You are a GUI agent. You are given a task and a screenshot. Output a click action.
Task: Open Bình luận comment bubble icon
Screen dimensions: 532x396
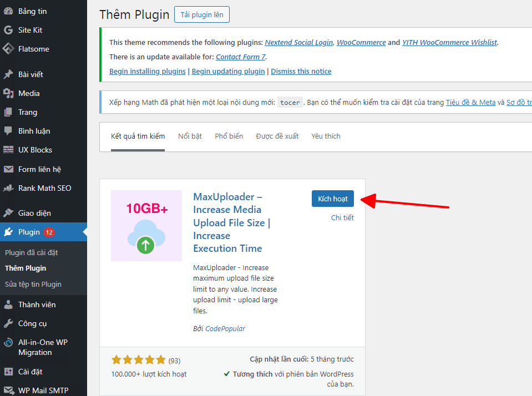(8, 131)
